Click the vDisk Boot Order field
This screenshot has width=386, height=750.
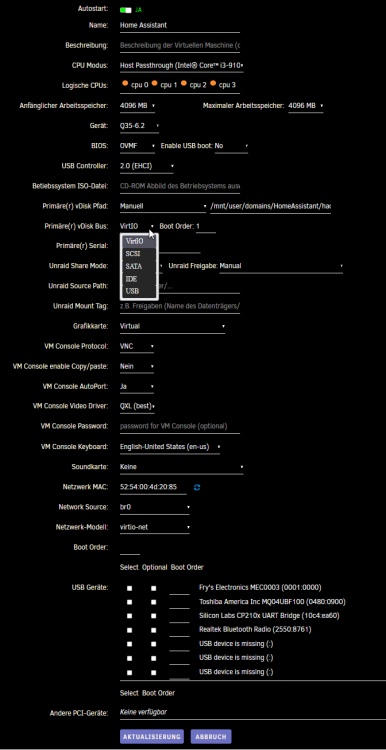pyautogui.click(x=206, y=226)
